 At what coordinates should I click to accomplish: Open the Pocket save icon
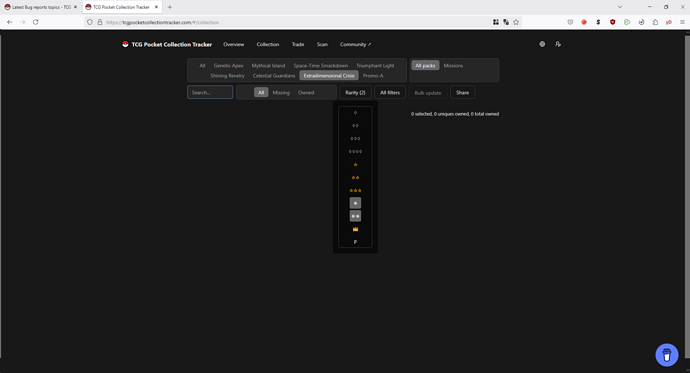pos(570,22)
